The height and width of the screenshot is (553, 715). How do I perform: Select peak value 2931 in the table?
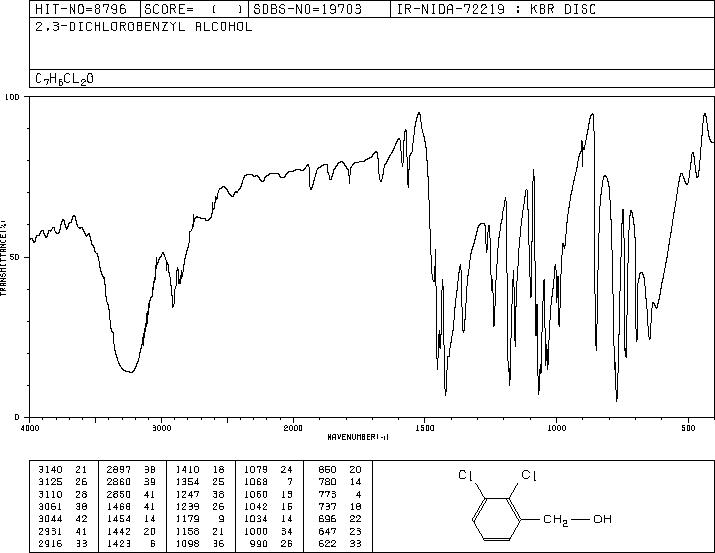coord(51,532)
